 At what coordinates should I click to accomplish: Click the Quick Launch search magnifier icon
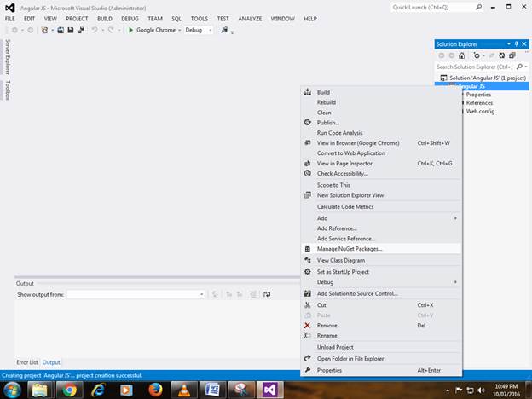(479, 7)
